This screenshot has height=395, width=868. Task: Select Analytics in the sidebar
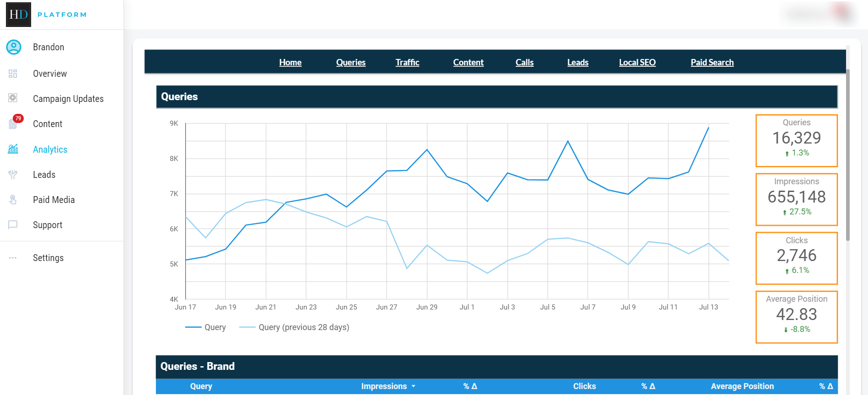(50, 149)
